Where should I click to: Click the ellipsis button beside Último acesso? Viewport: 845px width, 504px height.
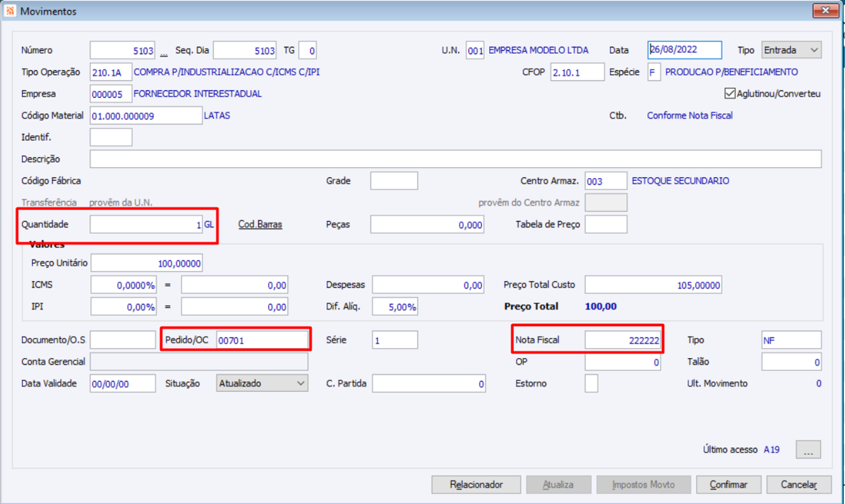pos(808,450)
